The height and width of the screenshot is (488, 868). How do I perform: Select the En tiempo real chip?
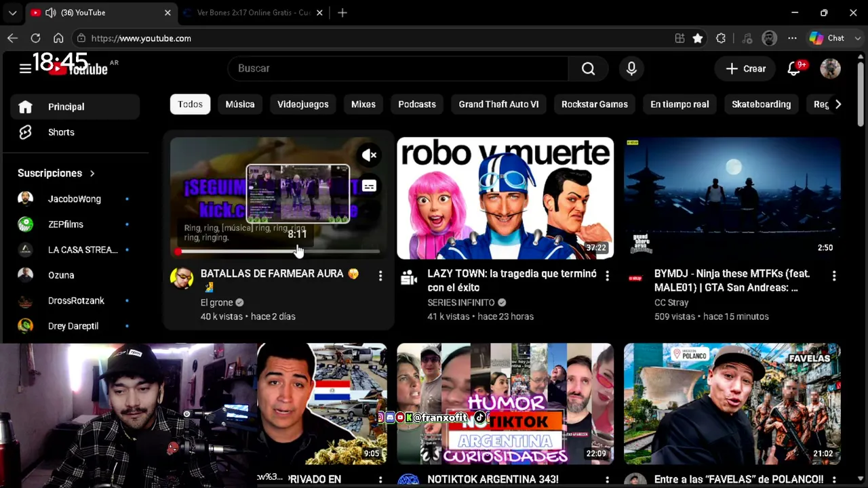point(679,104)
